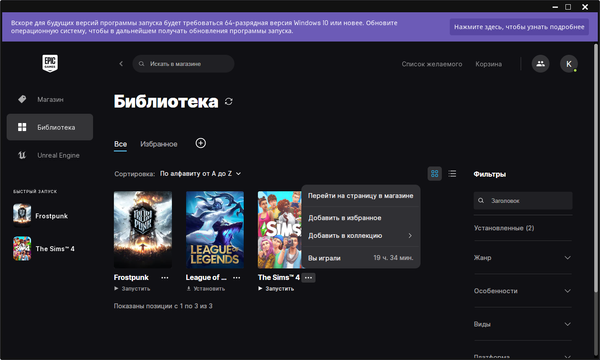Expand the Добавить в коллекцию submenu

[x=361, y=236]
